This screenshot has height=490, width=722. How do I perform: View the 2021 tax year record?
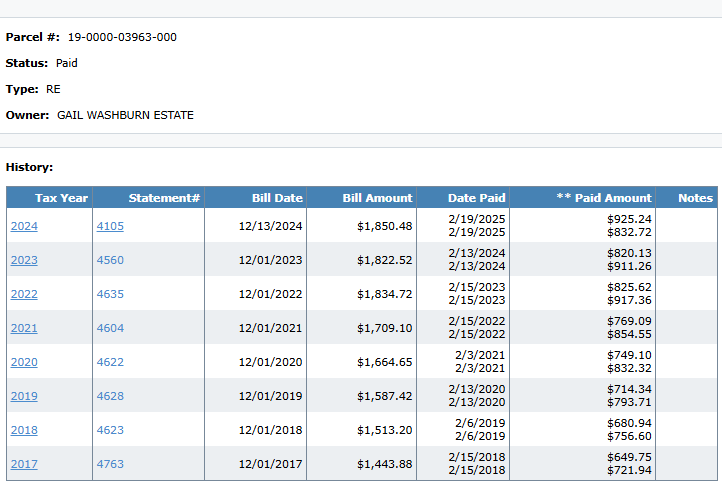point(24,328)
